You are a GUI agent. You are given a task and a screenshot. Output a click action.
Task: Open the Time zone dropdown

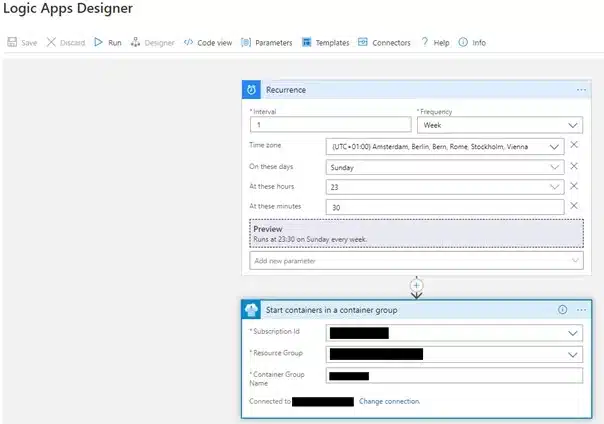point(445,147)
